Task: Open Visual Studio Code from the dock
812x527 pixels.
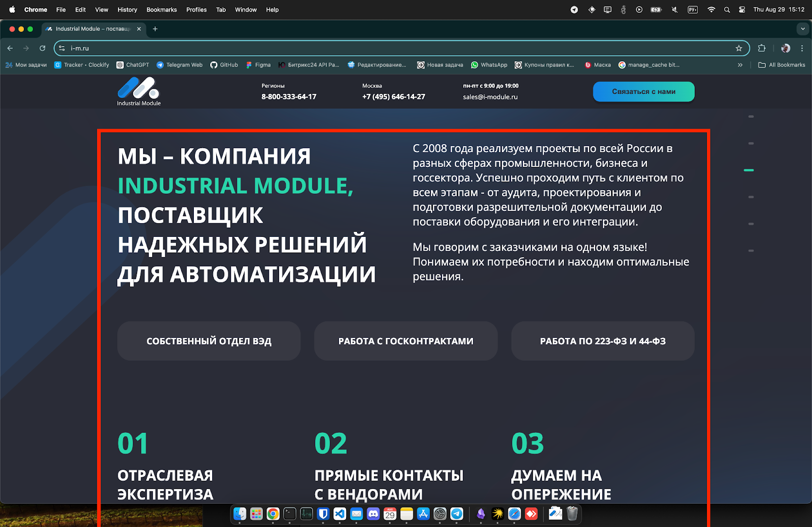Action: [x=340, y=514]
